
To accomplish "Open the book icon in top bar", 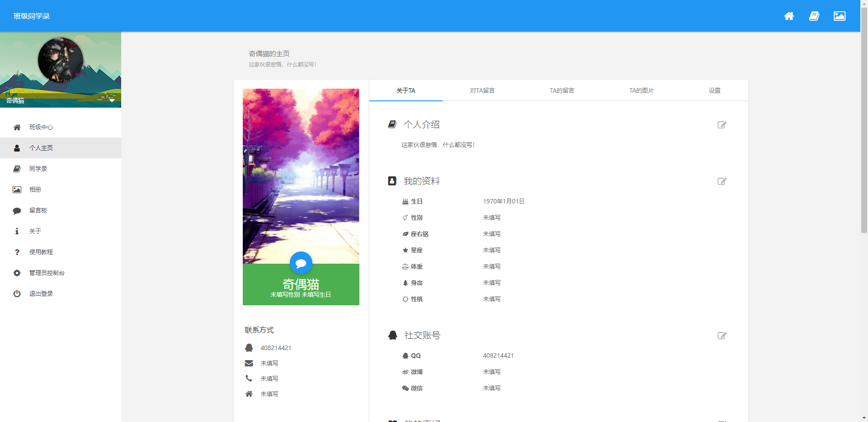I will (814, 16).
